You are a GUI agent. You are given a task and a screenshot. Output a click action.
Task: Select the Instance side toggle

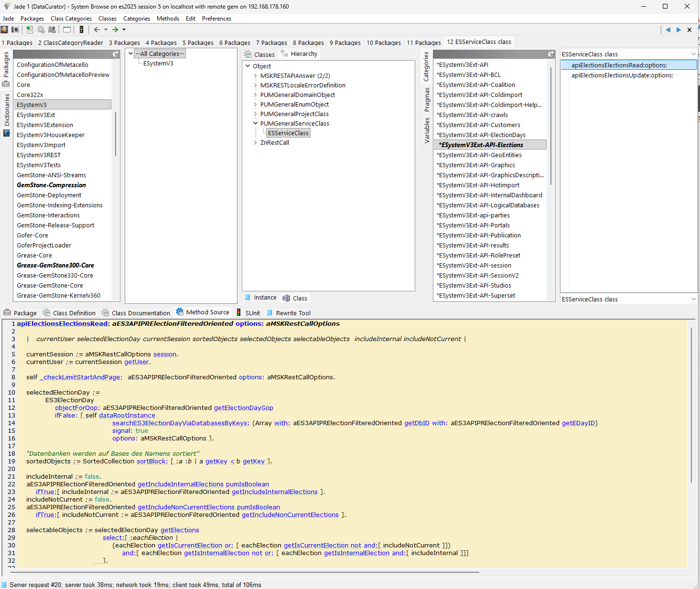coord(261,298)
